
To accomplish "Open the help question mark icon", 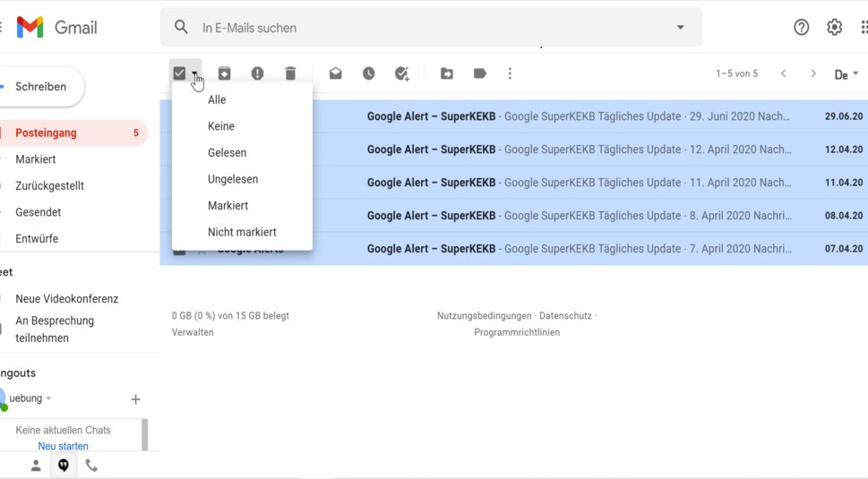I will (x=801, y=27).
